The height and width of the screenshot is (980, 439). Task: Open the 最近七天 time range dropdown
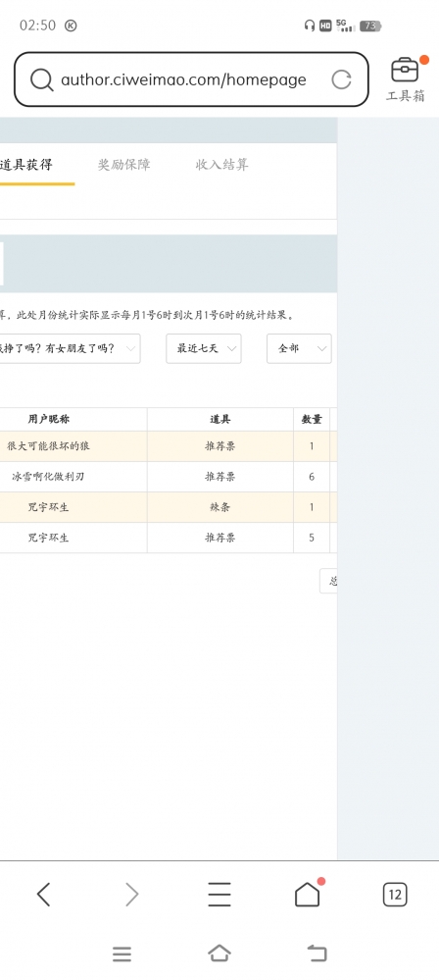(x=204, y=349)
